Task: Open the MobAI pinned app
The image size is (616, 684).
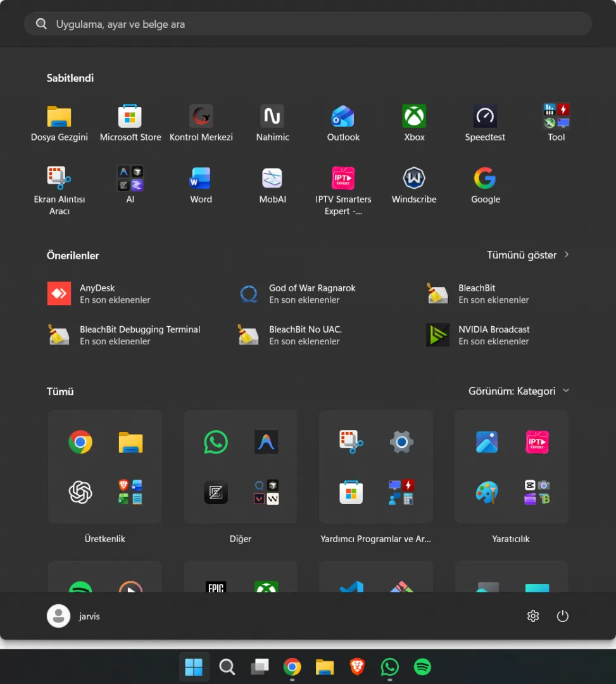Action: click(272, 185)
